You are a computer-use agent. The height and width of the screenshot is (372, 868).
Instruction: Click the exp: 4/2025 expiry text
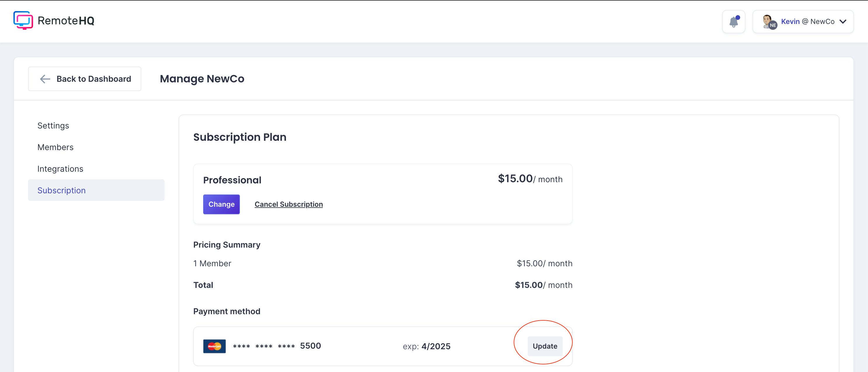[x=427, y=346]
